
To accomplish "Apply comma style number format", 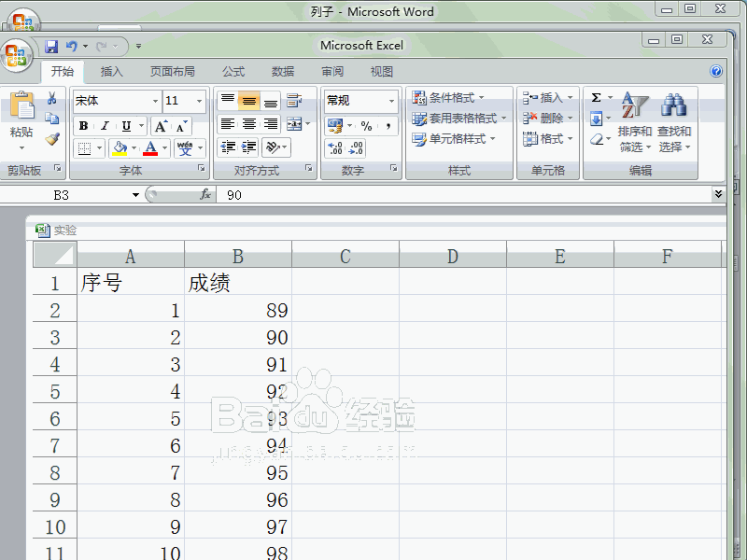I will [x=388, y=126].
